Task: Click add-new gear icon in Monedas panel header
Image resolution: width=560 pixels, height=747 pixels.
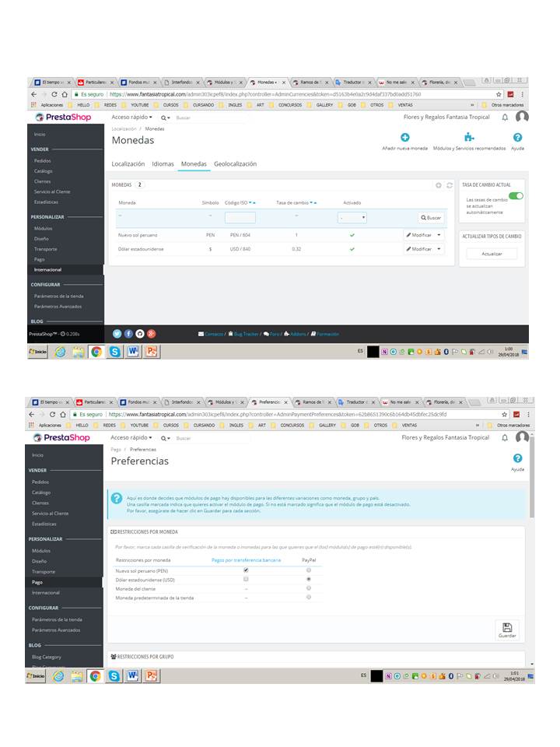Action: 439,185
